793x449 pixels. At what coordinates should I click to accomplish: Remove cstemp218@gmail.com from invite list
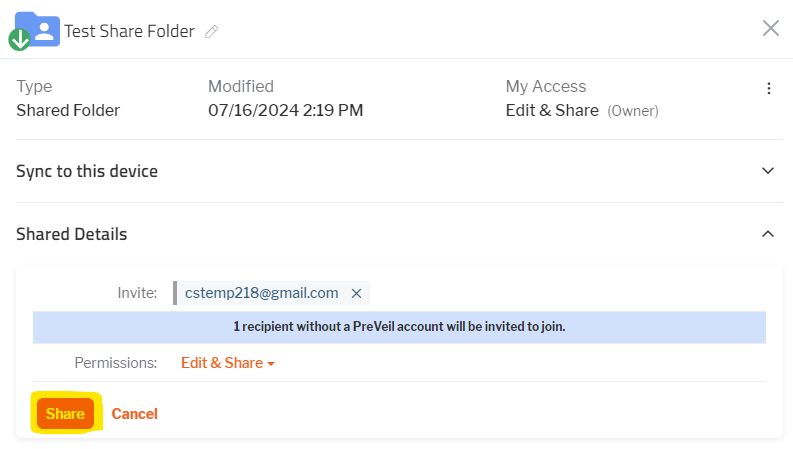point(356,293)
